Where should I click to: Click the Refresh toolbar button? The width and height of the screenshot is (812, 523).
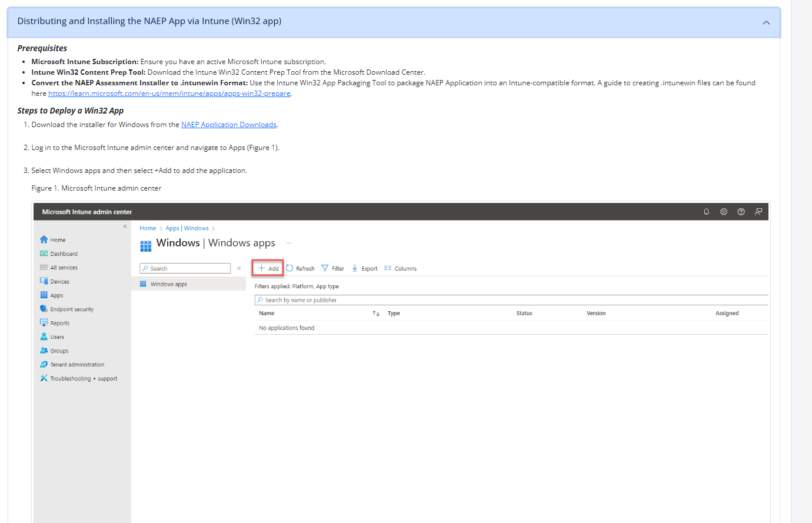click(300, 268)
